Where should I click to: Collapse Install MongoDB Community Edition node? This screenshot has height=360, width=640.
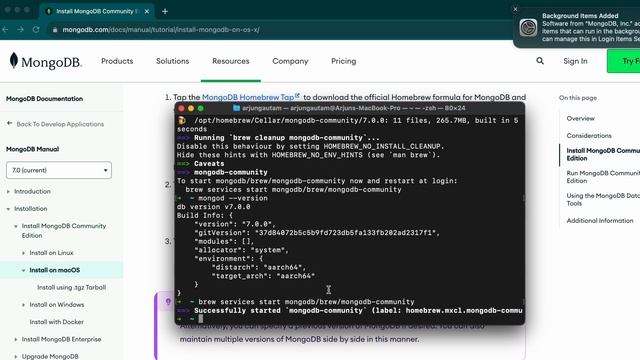16,226
